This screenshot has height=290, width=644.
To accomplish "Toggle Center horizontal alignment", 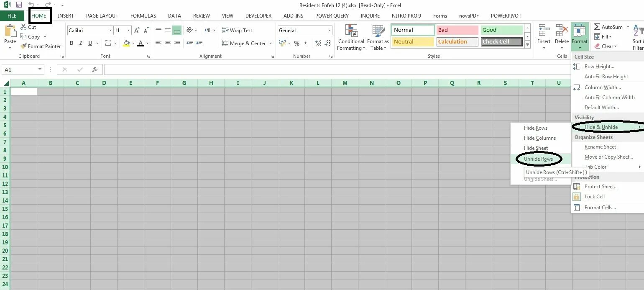I will pos(167,43).
